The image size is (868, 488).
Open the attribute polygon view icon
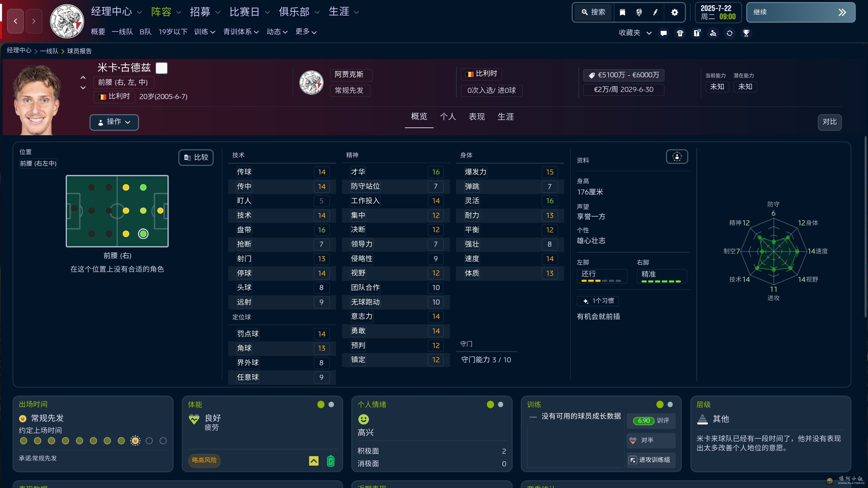tap(677, 157)
